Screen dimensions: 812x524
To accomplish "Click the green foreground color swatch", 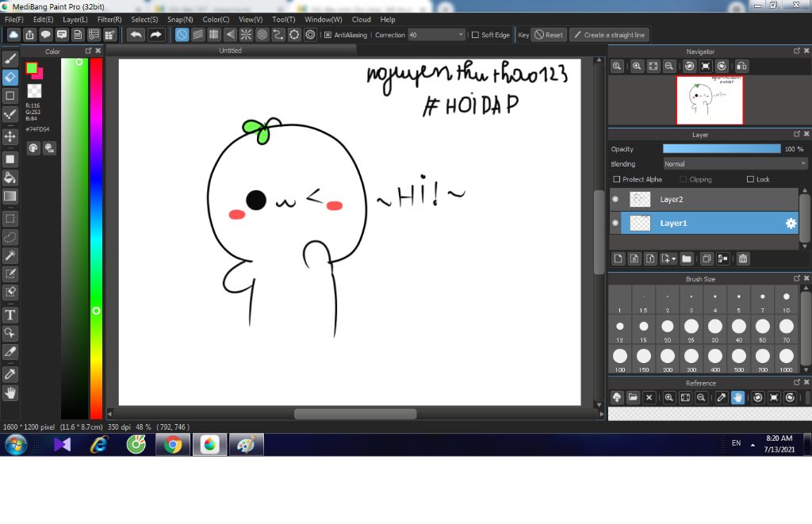I will [32, 68].
